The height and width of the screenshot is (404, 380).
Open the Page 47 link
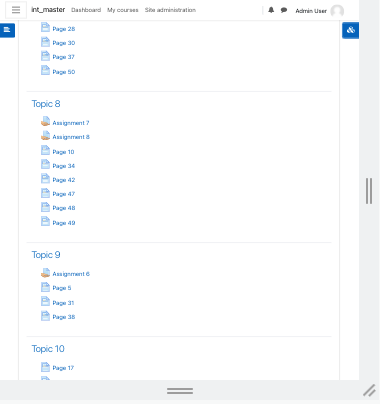click(64, 194)
